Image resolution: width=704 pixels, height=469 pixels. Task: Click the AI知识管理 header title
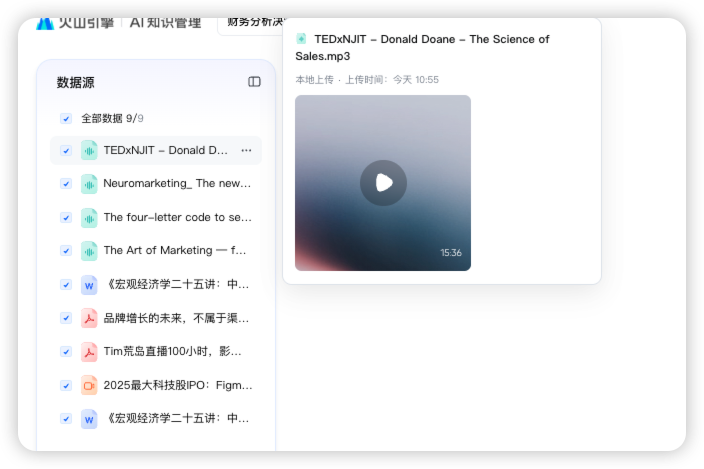[x=165, y=22]
